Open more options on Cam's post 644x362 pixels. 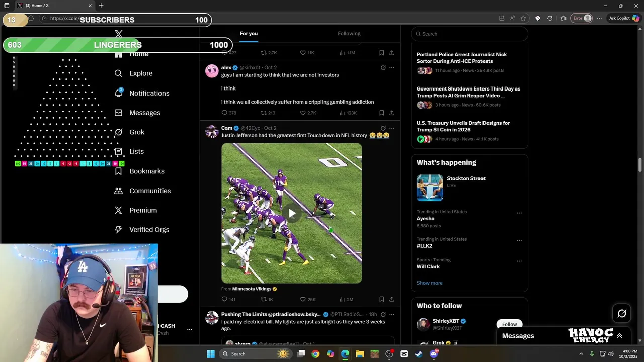click(x=392, y=128)
